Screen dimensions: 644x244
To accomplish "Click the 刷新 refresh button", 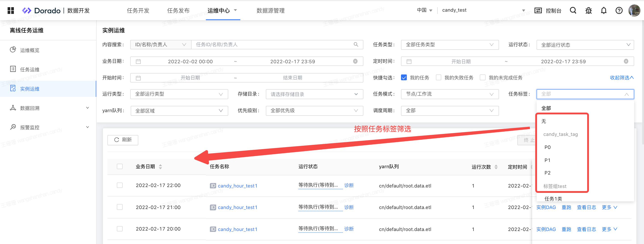I will click(123, 140).
